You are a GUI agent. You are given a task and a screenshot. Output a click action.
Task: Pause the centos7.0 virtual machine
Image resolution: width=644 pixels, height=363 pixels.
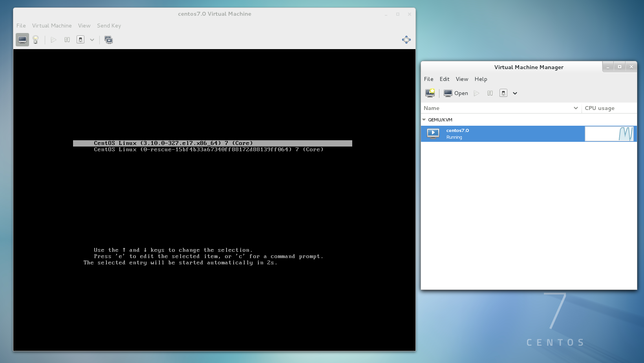[x=67, y=40]
